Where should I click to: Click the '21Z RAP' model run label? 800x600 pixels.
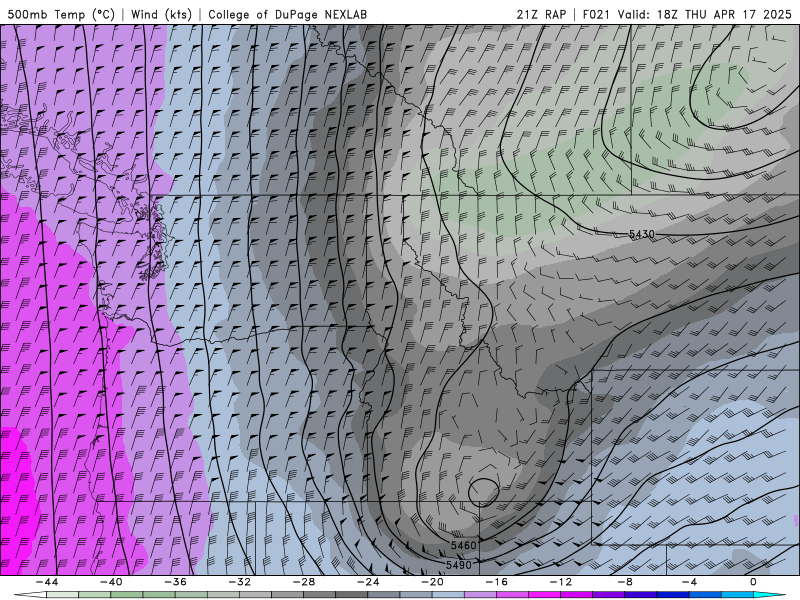point(541,14)
